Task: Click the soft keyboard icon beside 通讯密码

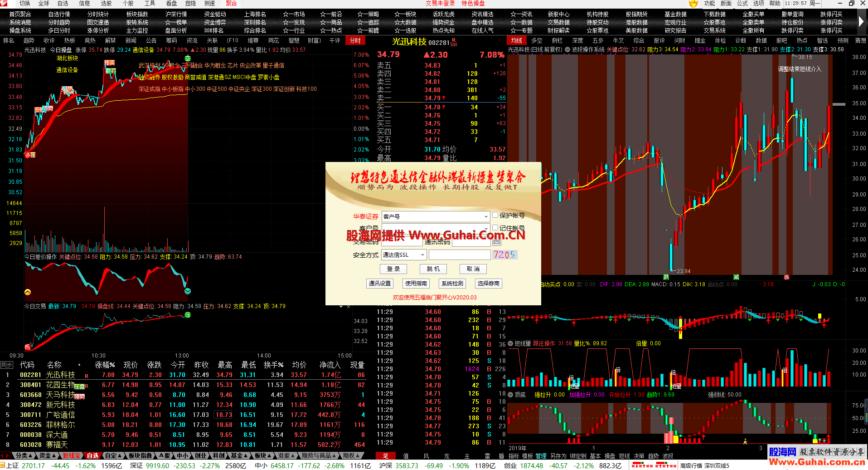Action: click(497, 242)
